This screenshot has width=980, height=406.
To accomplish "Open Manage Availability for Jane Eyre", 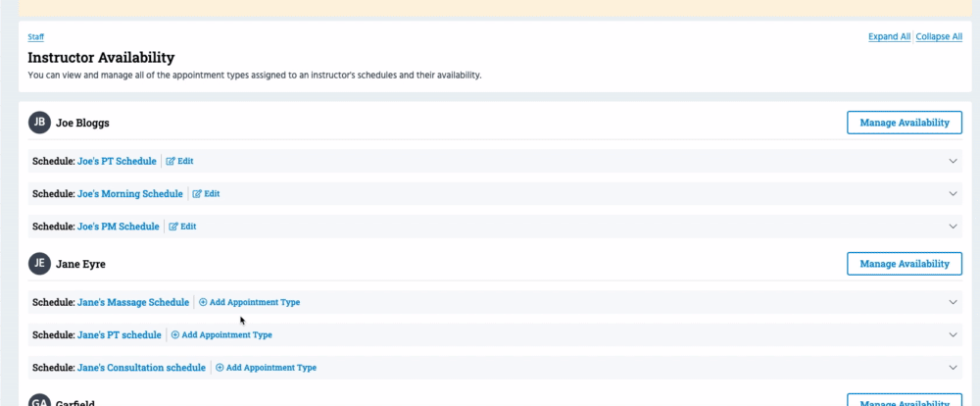I will [x=905, y=264].
